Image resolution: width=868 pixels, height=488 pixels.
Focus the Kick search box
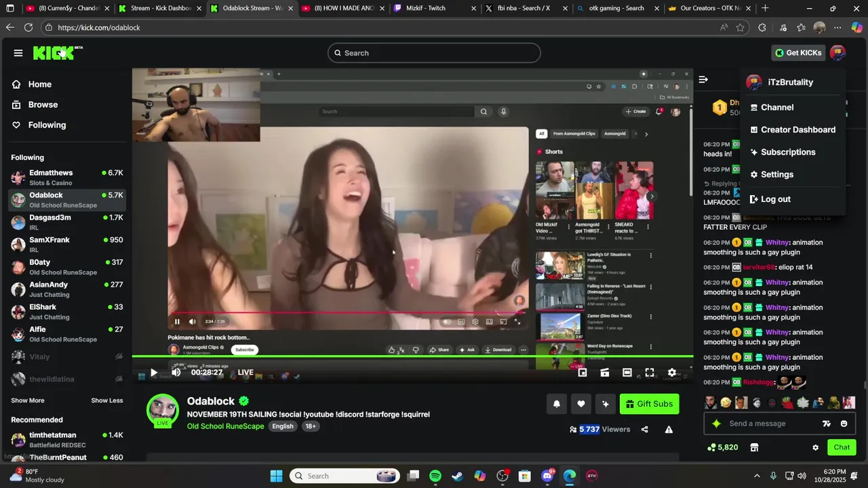(x=434, y=53)
